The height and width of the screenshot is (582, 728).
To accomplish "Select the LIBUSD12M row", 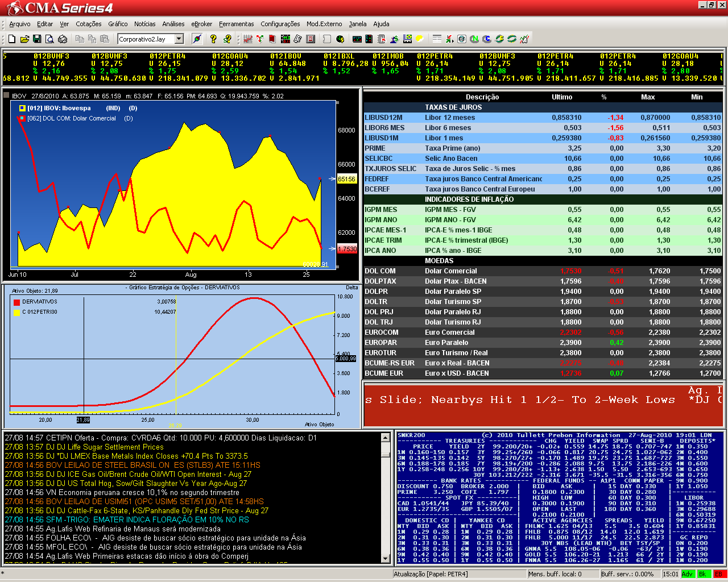I will point(543,118).
